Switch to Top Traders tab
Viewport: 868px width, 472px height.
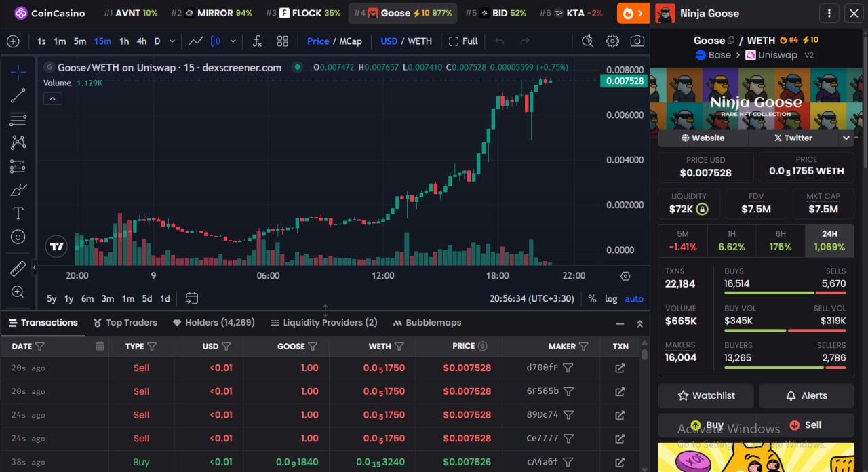coord(125,323)
